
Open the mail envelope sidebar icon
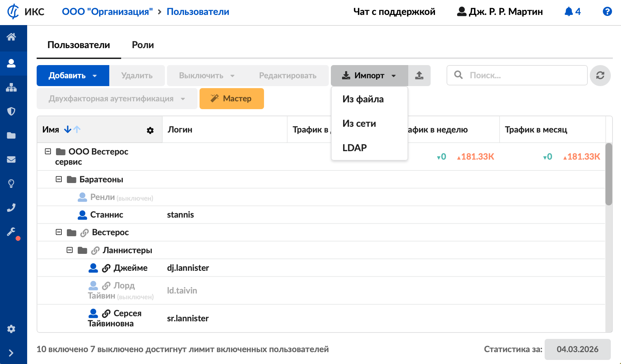point(11,159)
